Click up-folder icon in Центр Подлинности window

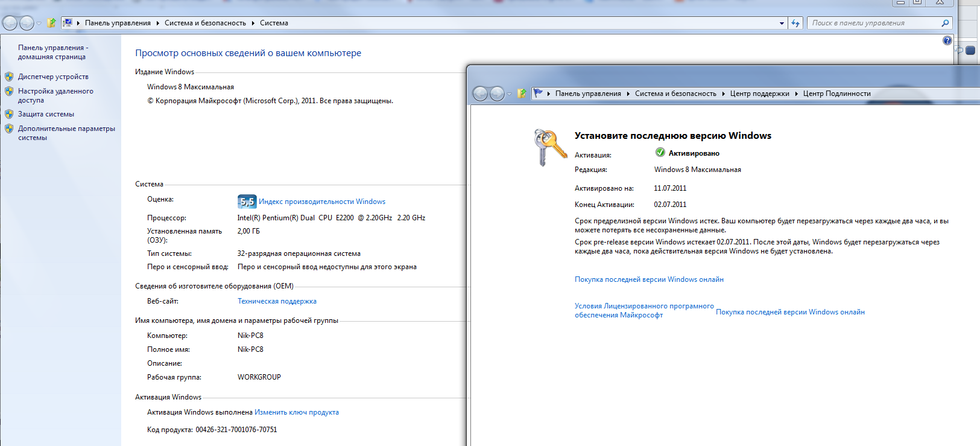tap(522, 94)
